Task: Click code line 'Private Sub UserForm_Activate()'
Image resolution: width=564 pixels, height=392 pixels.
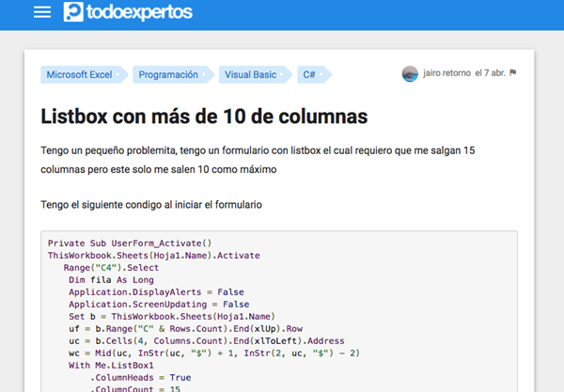Action: point(130,243)
